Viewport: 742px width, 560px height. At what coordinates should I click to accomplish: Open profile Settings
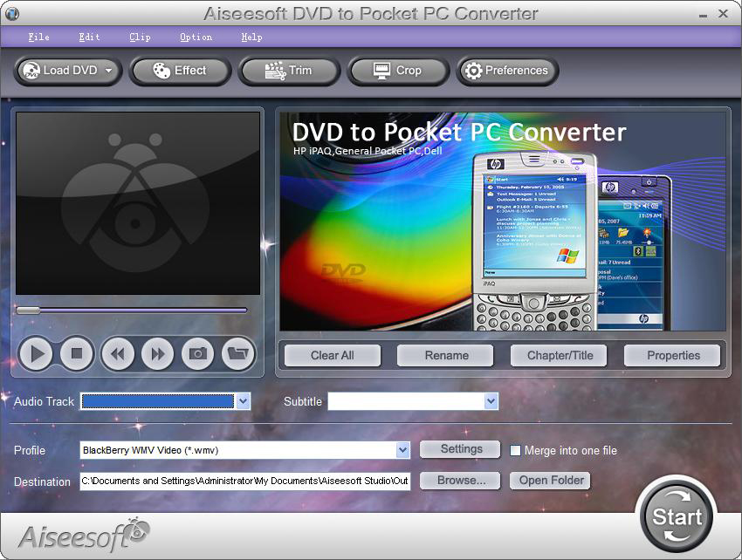click(460, 449)
